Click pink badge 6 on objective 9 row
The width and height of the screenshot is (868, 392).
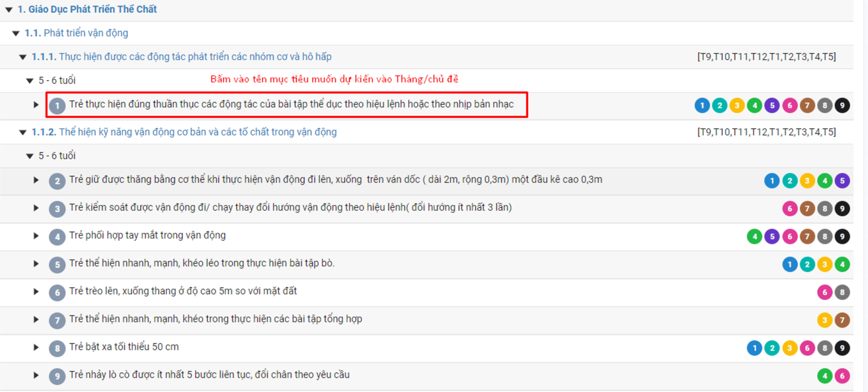[x=842, y=376]
